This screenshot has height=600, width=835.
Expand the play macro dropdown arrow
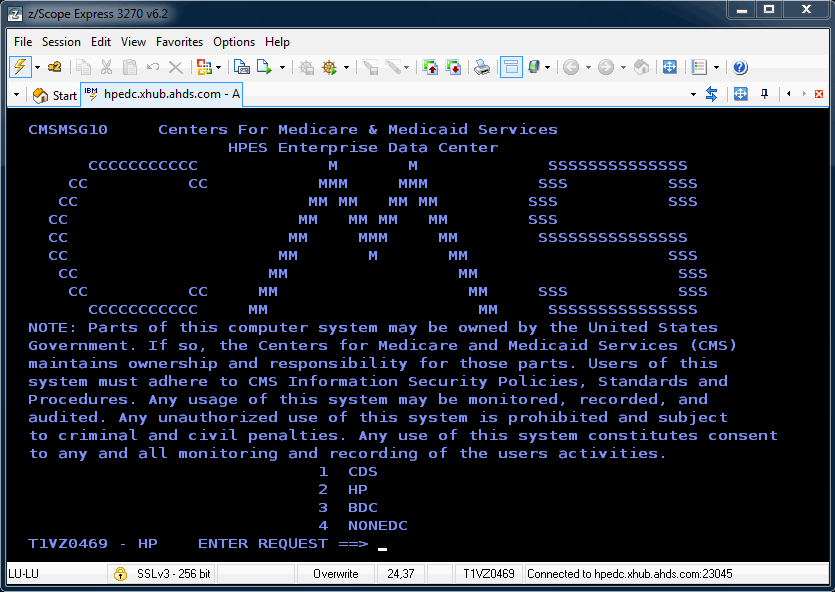click(346, 68)
